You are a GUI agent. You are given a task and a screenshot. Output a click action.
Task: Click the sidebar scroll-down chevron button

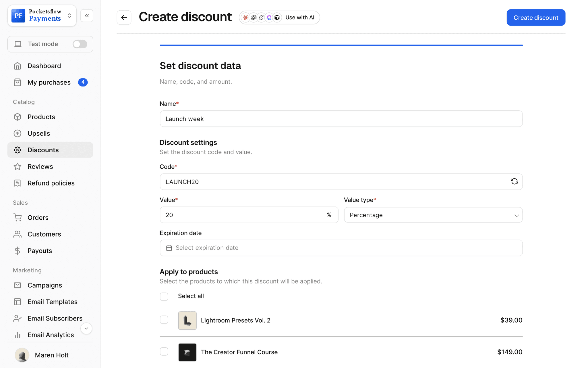[x=86, y=328]
